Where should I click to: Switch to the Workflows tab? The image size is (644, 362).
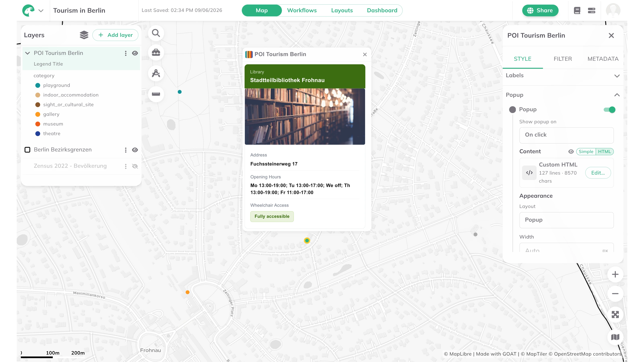pyautogui.click(x=302, y=10)
